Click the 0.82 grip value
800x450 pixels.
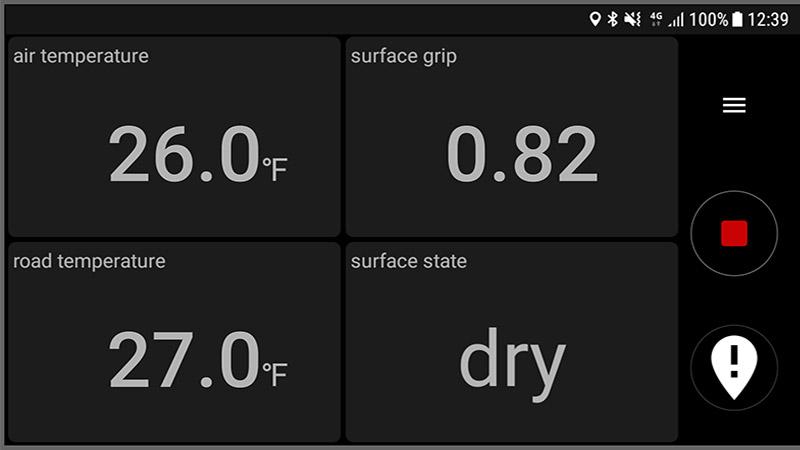pos(522,154)
